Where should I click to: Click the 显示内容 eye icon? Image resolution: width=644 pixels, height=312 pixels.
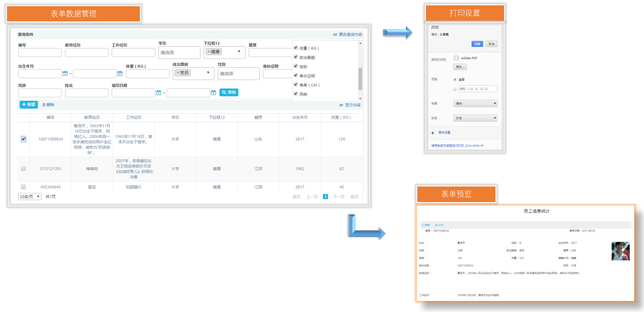coord(341,105)
